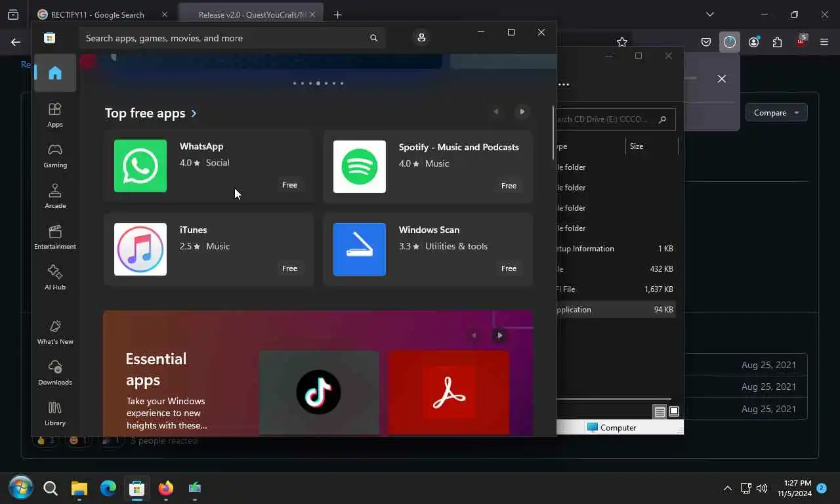Open Downloads in Store sidebar
This screenshot has height=504, width=840.
[55, 373]
